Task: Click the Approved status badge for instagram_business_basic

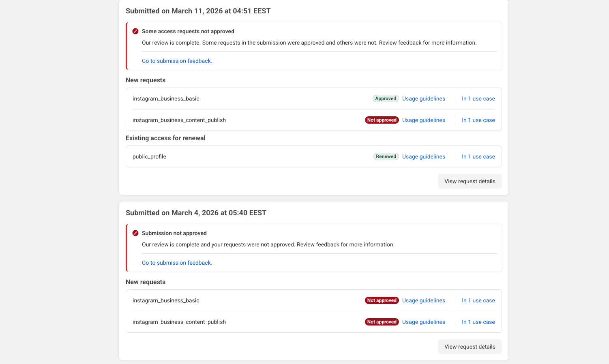Action: (x=386, y=98)
